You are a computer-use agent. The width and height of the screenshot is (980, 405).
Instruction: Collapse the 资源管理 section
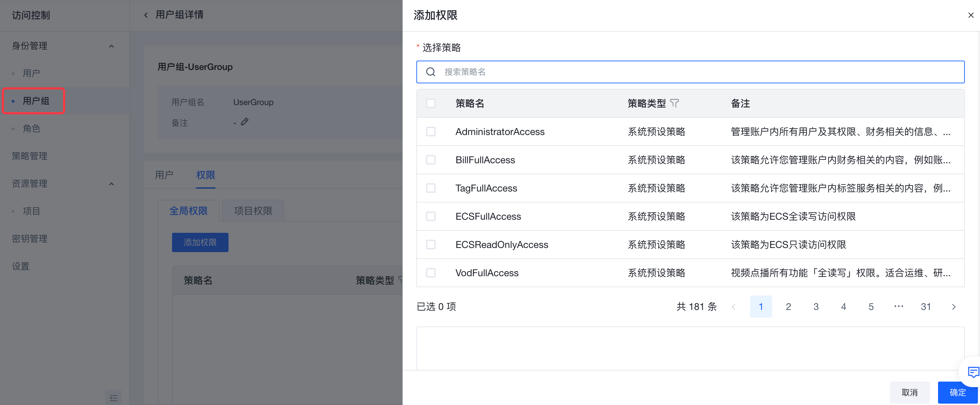(x=111, y=184)
